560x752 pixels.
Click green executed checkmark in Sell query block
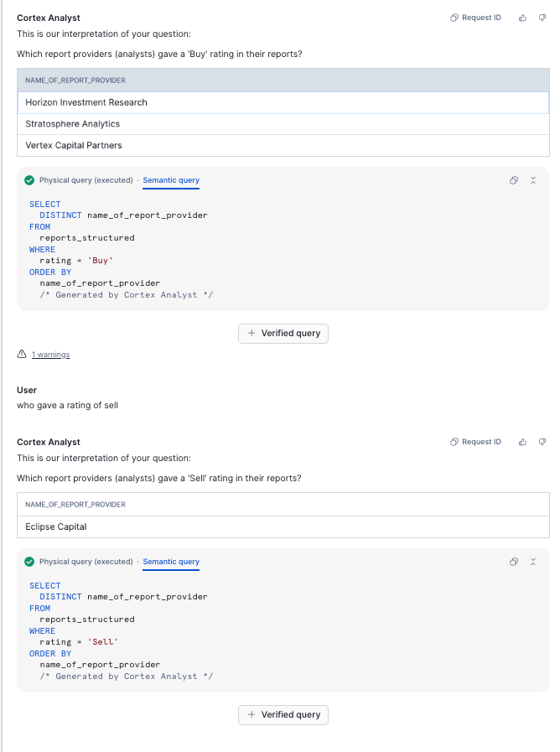(x=29, y=562)
